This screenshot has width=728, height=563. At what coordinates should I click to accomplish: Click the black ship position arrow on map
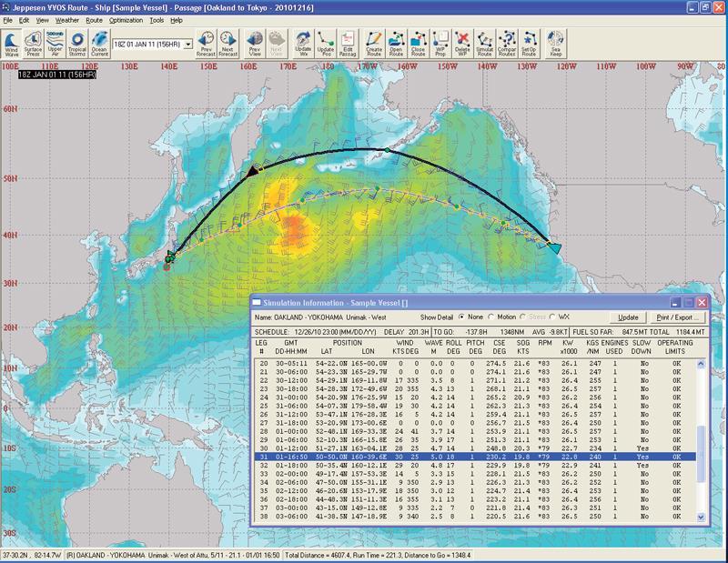point(252,171)
